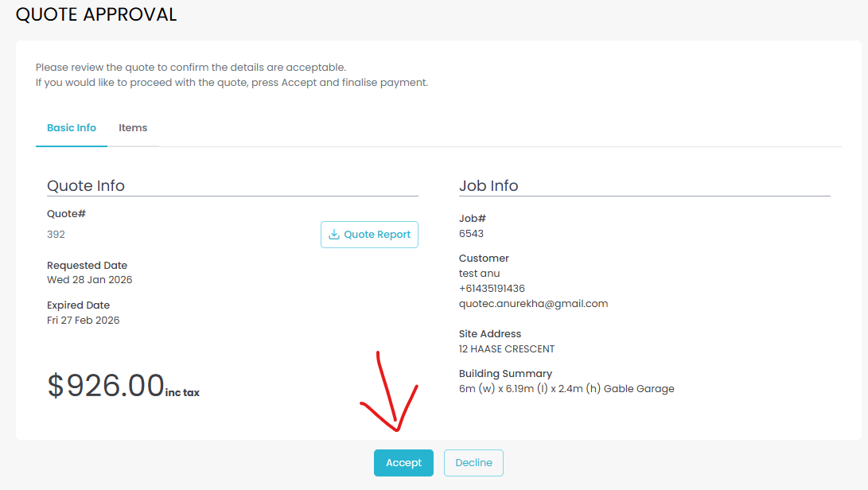
Task: Select the quote number 392
Action: tap(56, 235)
